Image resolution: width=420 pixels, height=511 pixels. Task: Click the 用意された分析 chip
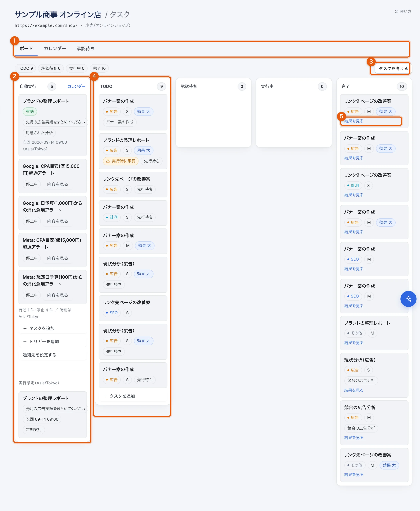pos(39,133)
